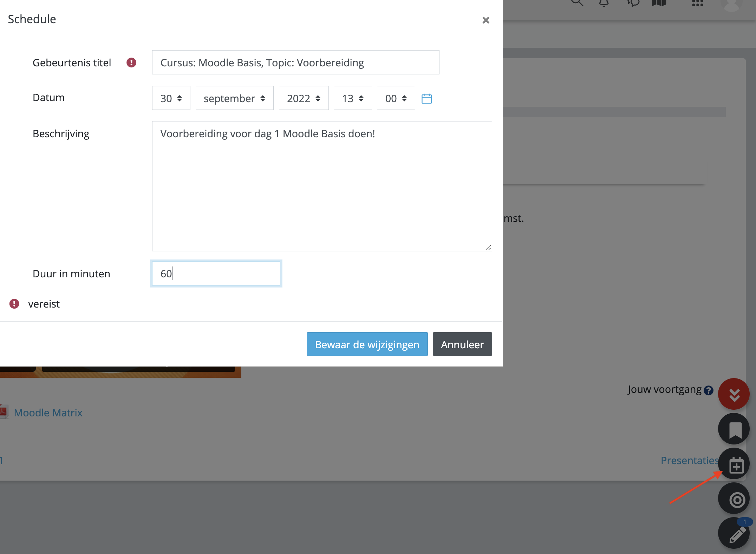This screenshot has width=756, height=554.
Task: Click the vereist required legend icon
Action: (14, 304)
